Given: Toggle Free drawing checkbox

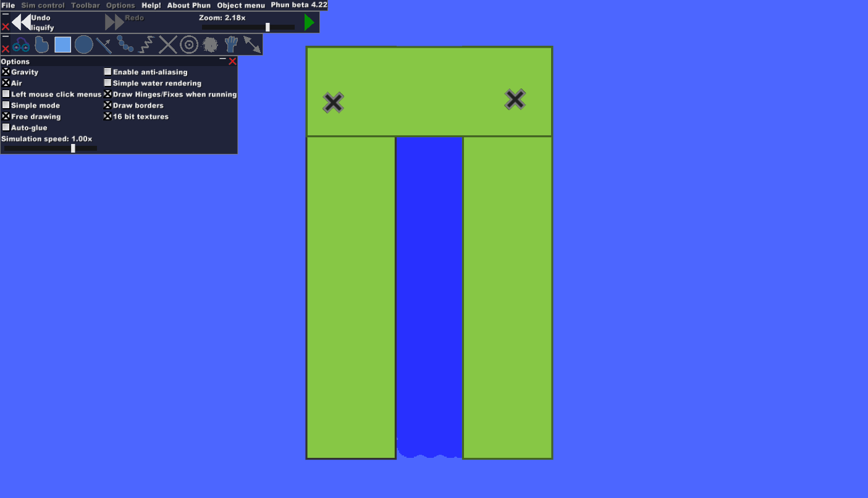Looking at the screenshot, I should 6,116.
